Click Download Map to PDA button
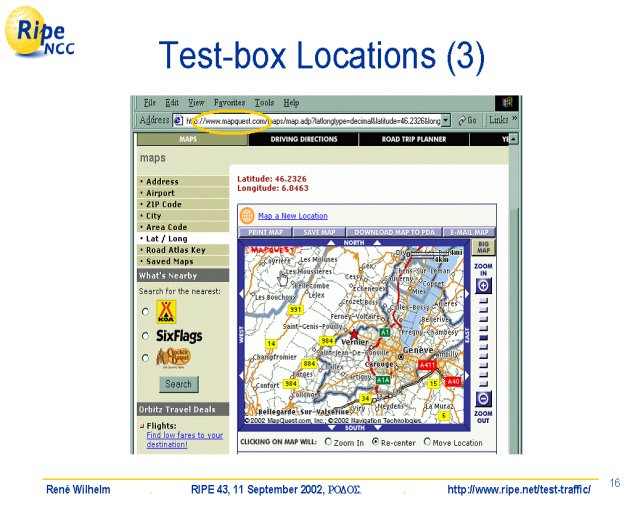The width and height of the screenshot is (640, 512). [x=394, y=232]
